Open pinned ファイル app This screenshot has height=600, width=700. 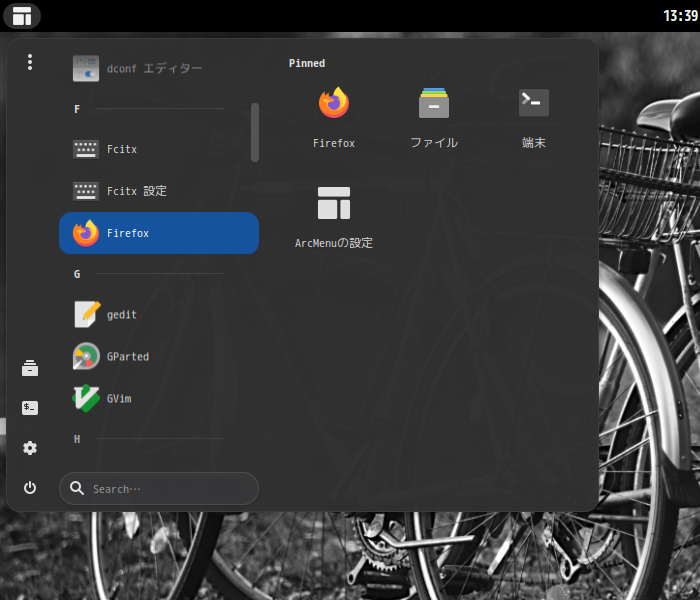pos(434,118)
